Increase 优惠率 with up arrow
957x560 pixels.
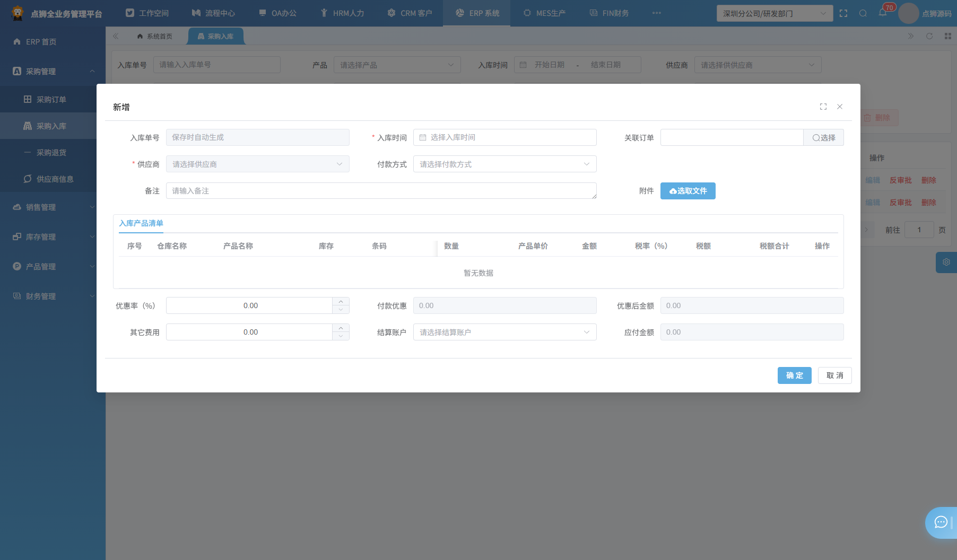pos(341,302)
